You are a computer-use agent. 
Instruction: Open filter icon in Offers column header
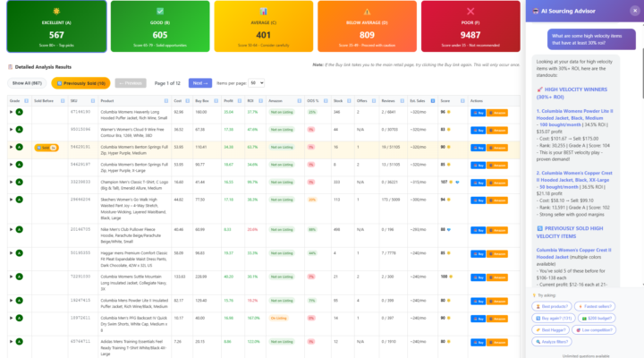(x=373, y=101)
